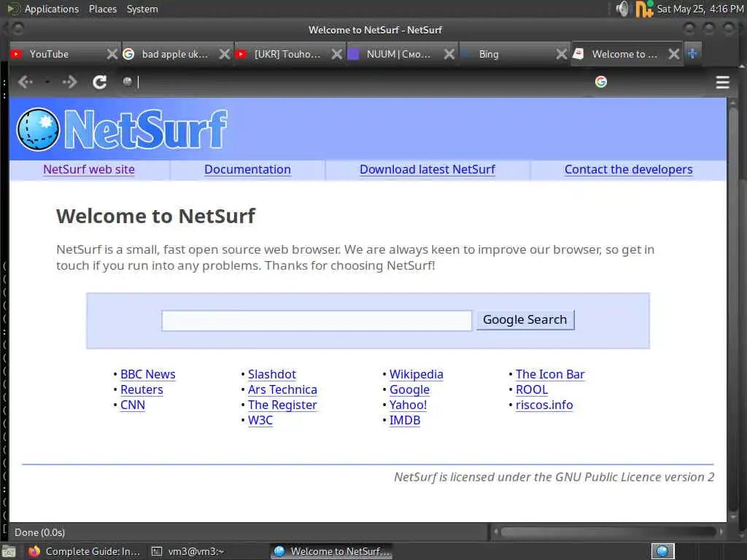Open The Icon Bar link
747x560 pixels.
click(550, 374)
